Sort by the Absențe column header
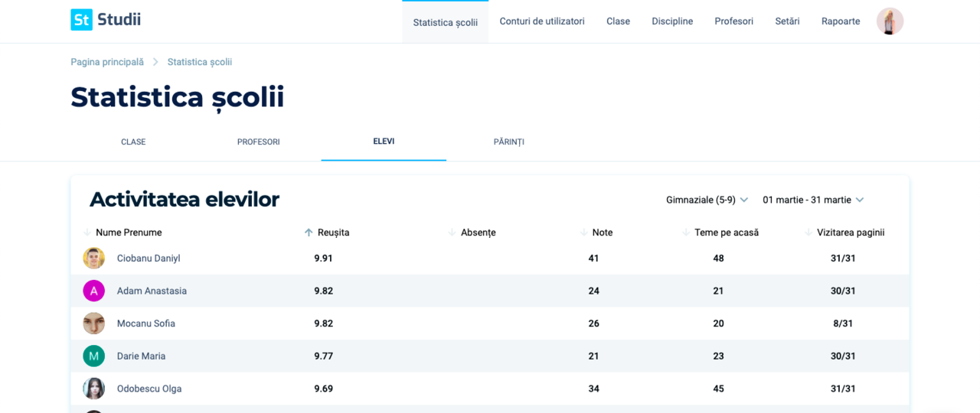 pyautogui.click(x=479, y=233)
